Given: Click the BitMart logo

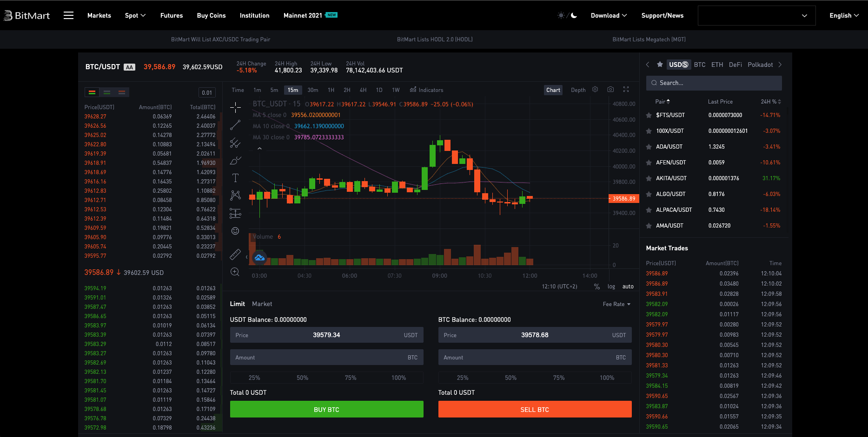Looking at the screenshot, I should tap(27, 15).
